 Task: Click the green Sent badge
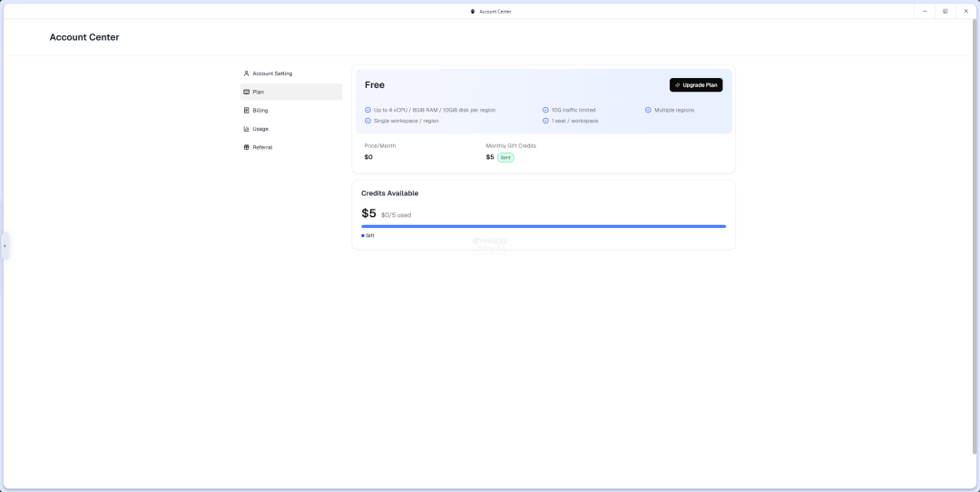pos(505,158)
